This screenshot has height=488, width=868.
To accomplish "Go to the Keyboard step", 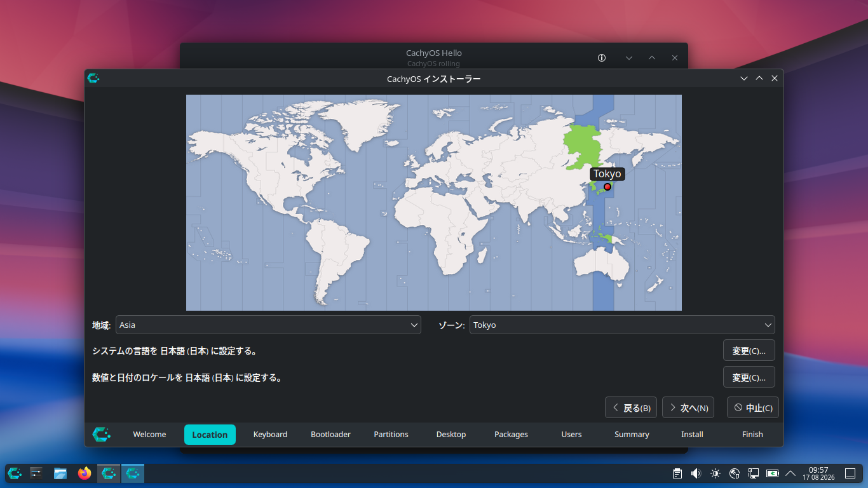I will coord(270,435).
